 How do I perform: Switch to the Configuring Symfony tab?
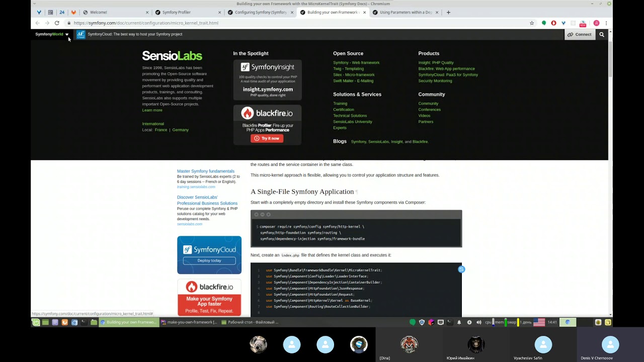260,12
